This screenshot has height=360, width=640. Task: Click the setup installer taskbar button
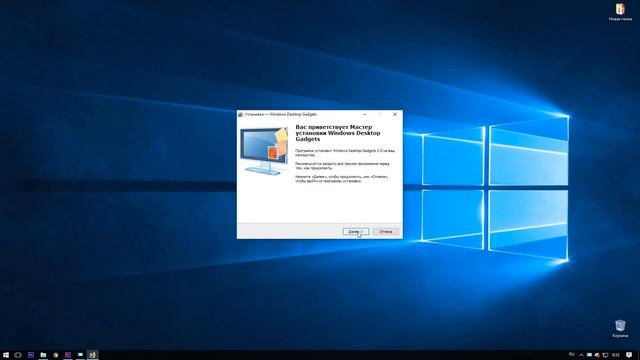[x=93, y=355]
